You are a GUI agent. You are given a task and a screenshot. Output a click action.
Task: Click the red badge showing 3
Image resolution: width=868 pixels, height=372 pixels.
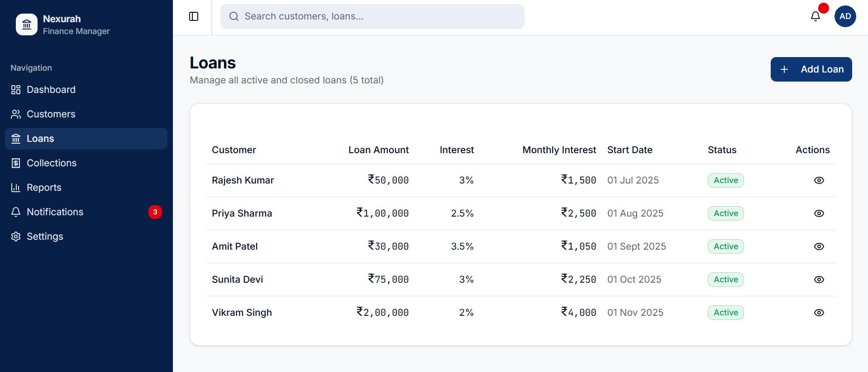(155, 212)
